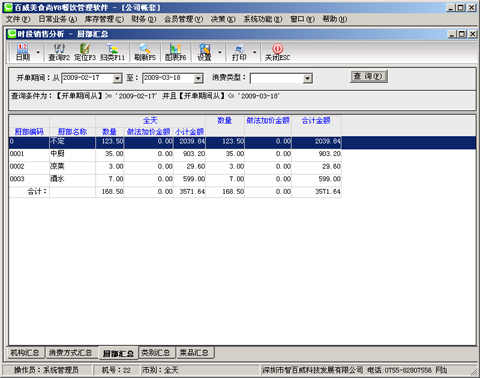
Task: Open the 库存管理 menu
Action: tap(104, 19)
